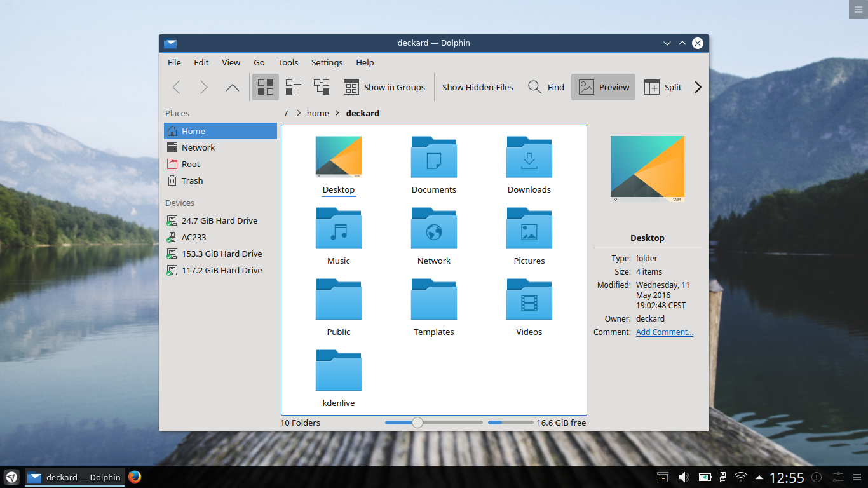Select the Compact view mode icon
868x488 pixels.
[x=293, y=87]
